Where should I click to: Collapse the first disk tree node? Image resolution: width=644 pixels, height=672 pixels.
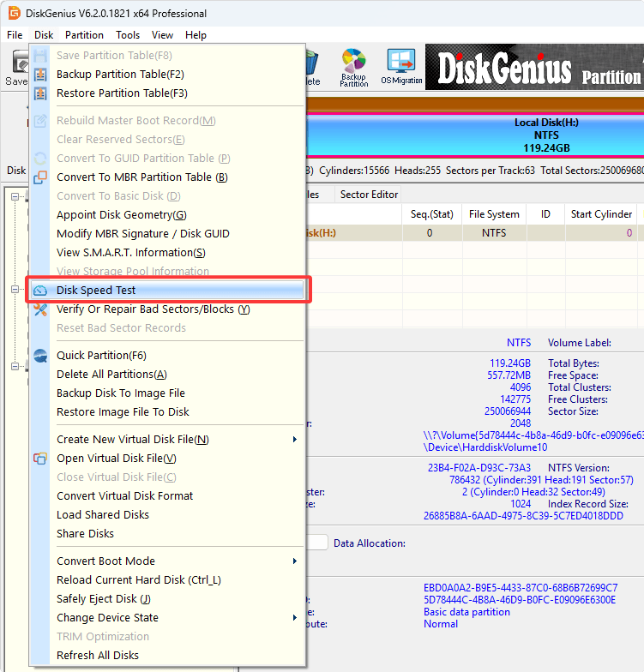pos(15,197)
